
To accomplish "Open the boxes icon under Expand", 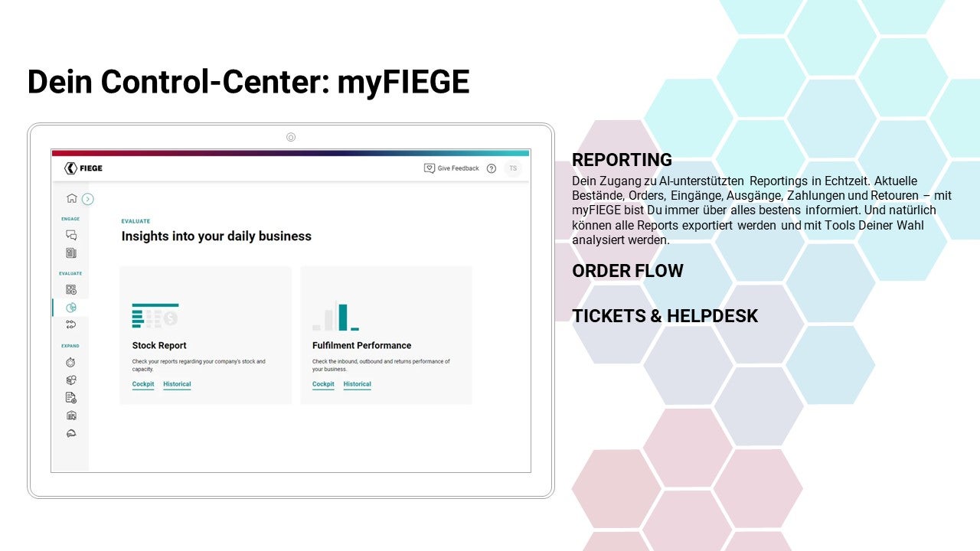I will 71,380.
